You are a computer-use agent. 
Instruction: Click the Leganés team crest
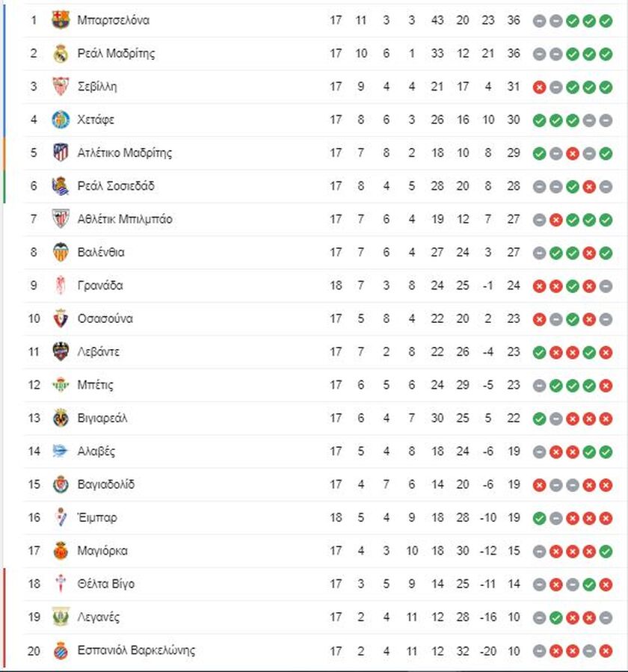coord(61,617)
